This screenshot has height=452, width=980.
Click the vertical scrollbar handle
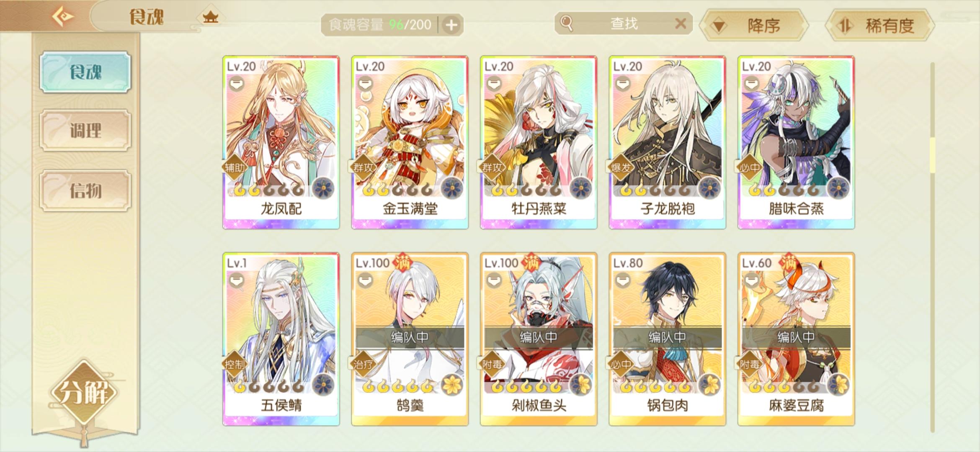[x=933, y=155]
